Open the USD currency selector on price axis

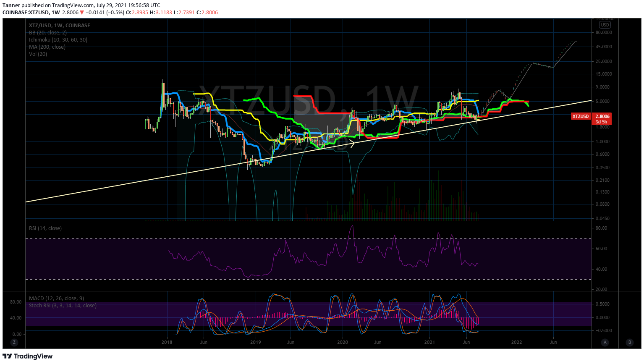pos(605,25)
